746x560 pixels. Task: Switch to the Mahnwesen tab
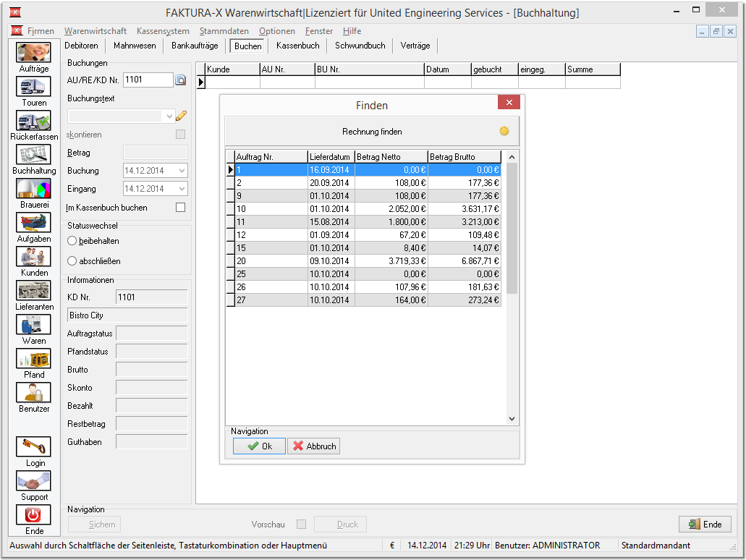[135, 45]
